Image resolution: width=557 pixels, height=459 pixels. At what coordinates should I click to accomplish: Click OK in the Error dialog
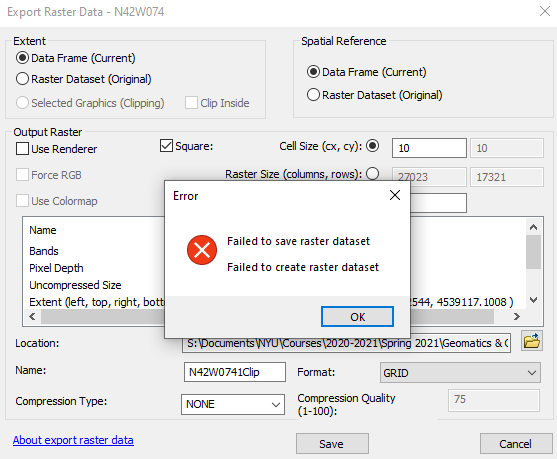(357, 317)
